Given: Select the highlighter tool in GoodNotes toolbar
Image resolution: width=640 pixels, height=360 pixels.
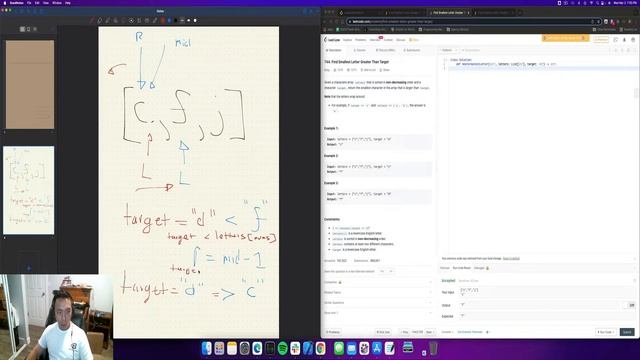Looking at the screenshot, I should click(107, 20).
